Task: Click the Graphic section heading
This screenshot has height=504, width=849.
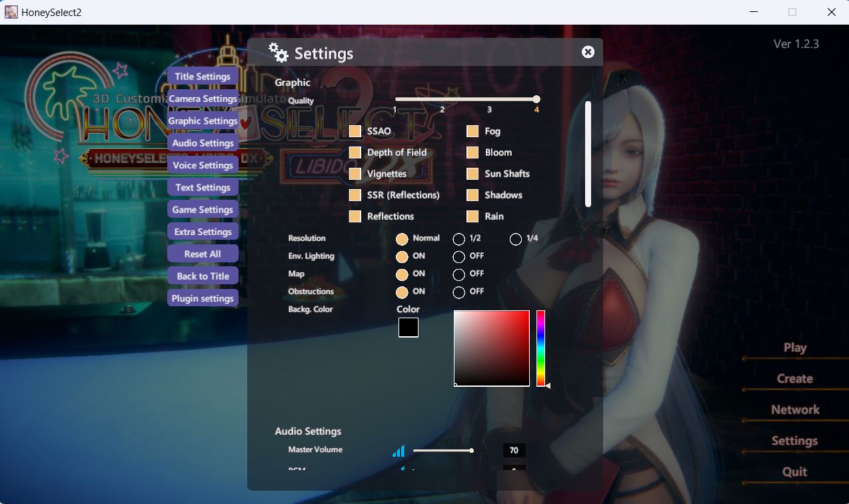Action: pos(293,83)
